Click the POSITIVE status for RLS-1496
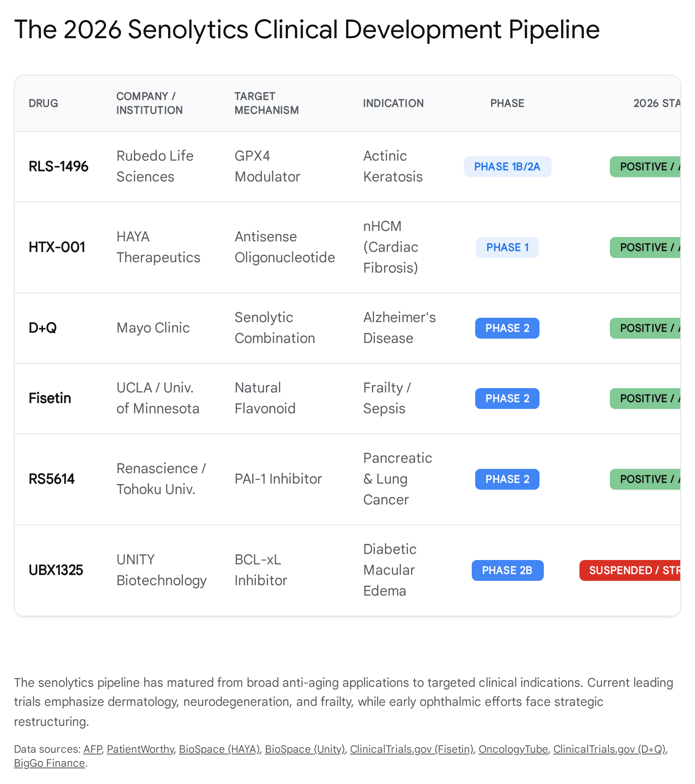The height and width of the screenshot is (784, 695). coord(645,167)
